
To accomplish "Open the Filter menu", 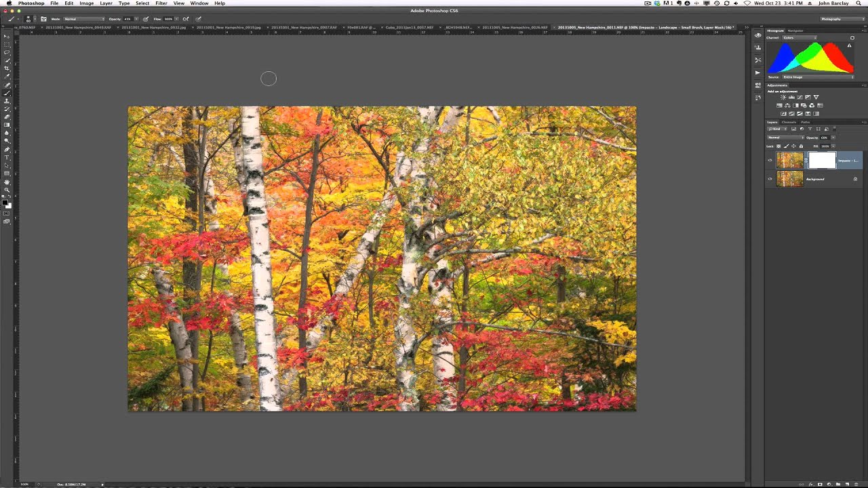I will 161,3.
